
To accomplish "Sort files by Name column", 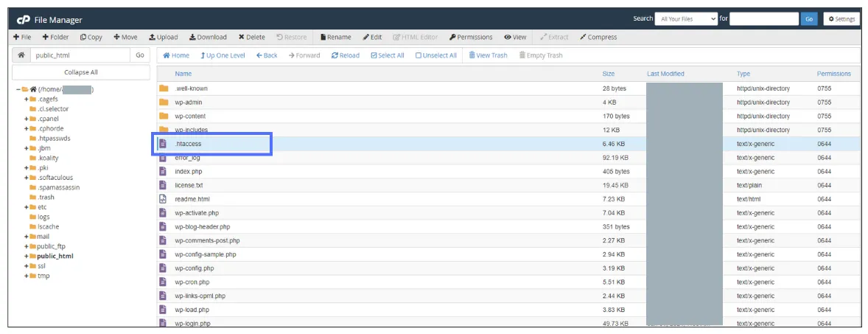I will [183, 74].
